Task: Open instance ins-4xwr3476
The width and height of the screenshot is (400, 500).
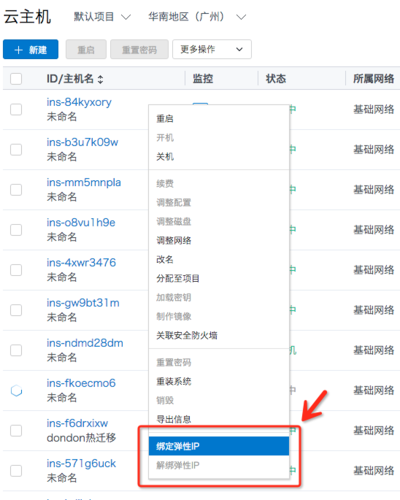Action: pyautogui.click(x=81, y=263)
